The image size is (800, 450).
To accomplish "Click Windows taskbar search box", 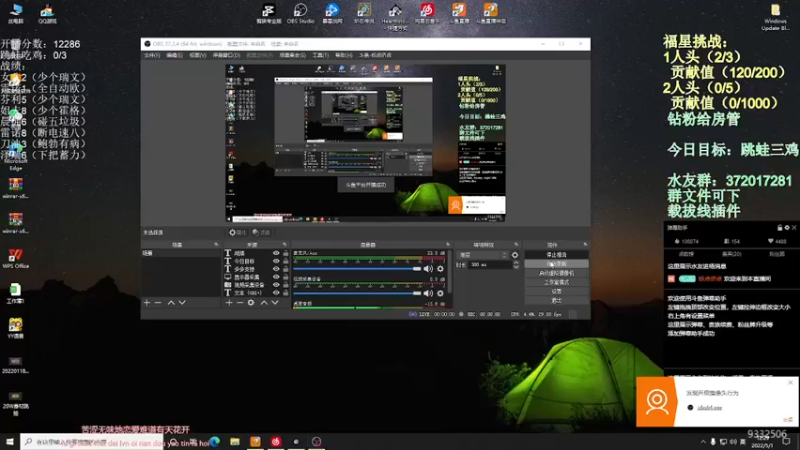I will 92,442.
